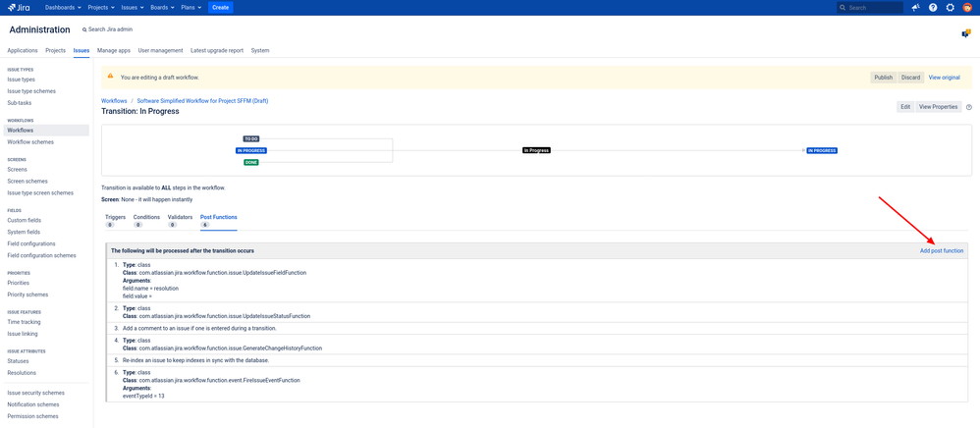Open Time tracking in sidebar
This screenshot has height=428, width=980.
pyautogui.click(x=24, y=322)
